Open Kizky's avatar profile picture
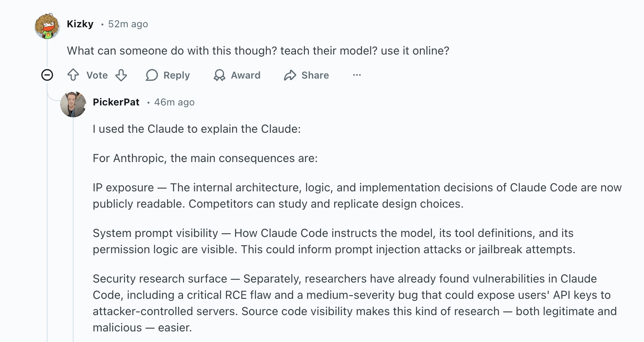This screenshot has width=644, height=342. tap(47, 26)
